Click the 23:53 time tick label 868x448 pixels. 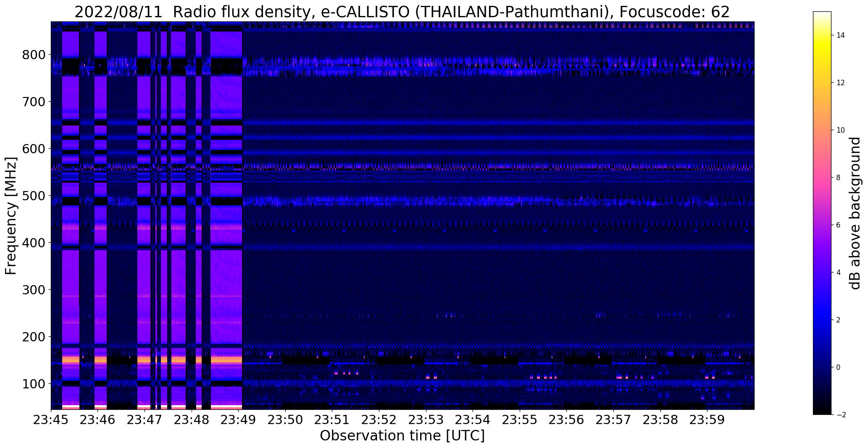(426, 420)
